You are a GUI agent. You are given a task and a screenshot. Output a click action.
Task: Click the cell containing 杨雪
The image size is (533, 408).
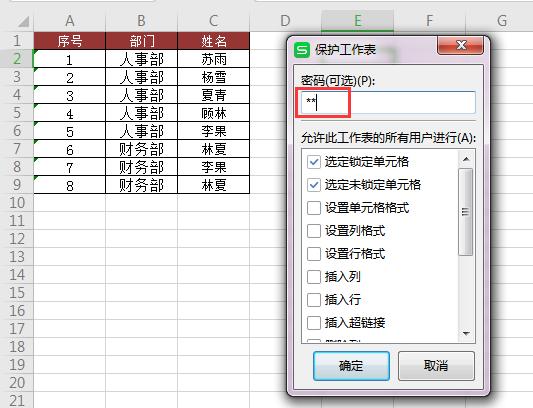click(x=213, y=77)
